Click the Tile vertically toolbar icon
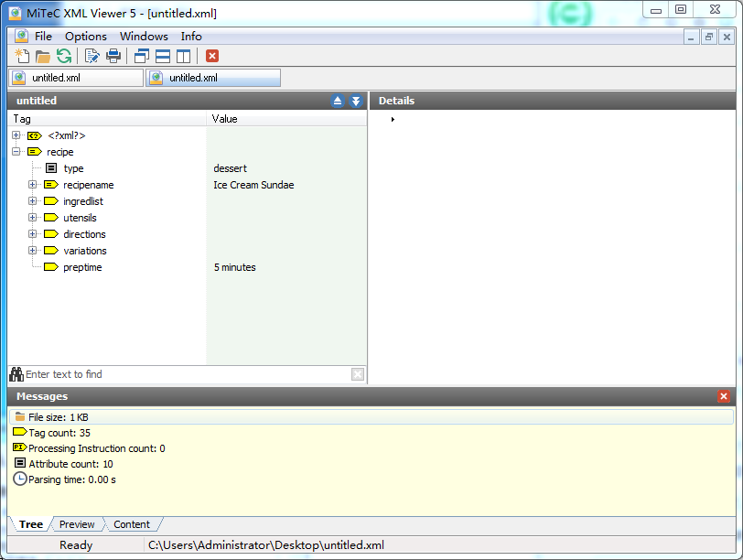Screen dimensions: 743x560 point(184,56)
